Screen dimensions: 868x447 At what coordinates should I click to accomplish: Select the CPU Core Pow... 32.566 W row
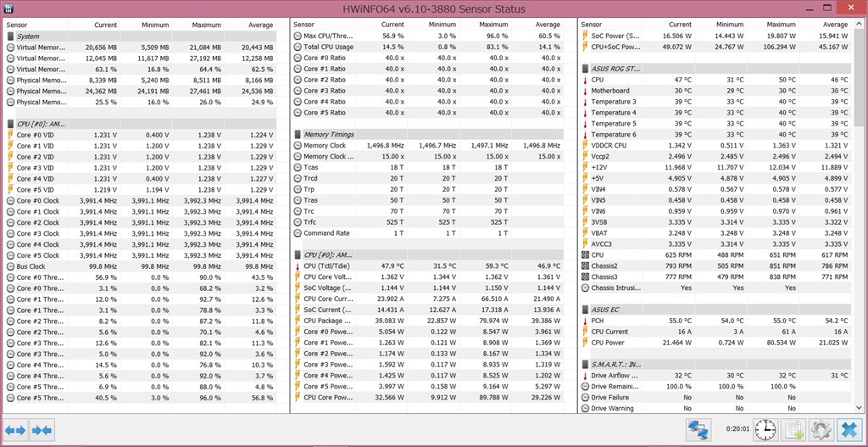coord(428,397)
